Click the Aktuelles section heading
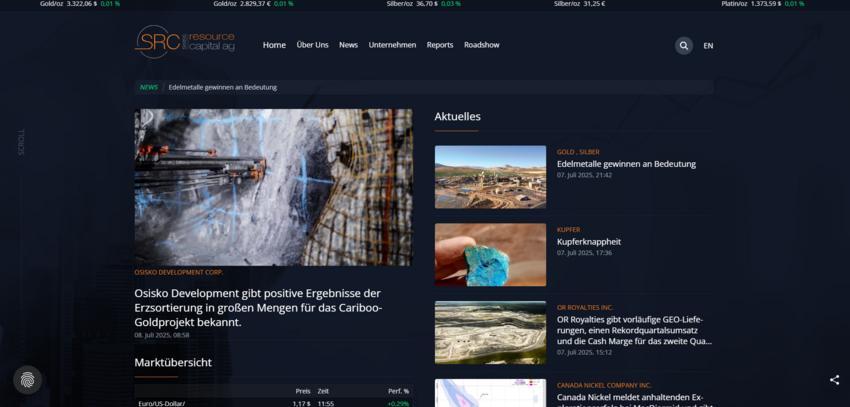 click(457, 117)
